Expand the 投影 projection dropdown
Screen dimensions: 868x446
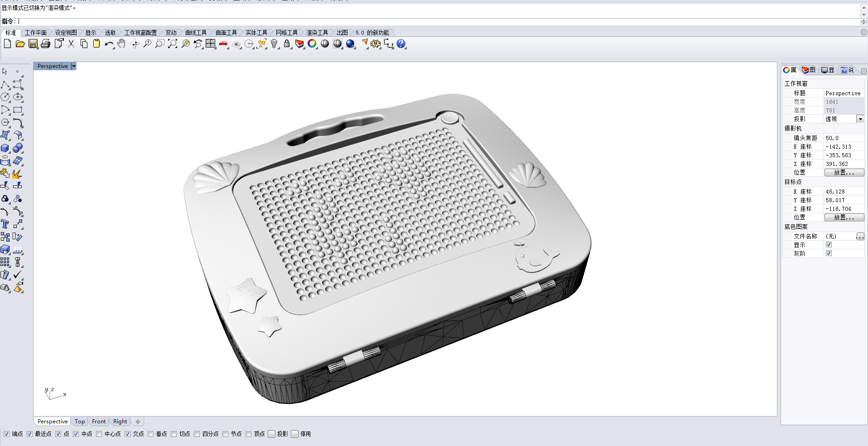coord(860,119)
